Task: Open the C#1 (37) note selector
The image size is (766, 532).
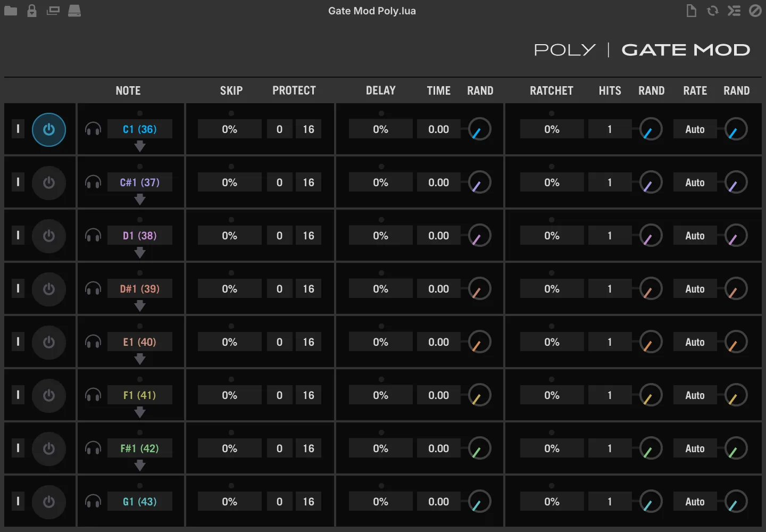Action: click(140, 182)
